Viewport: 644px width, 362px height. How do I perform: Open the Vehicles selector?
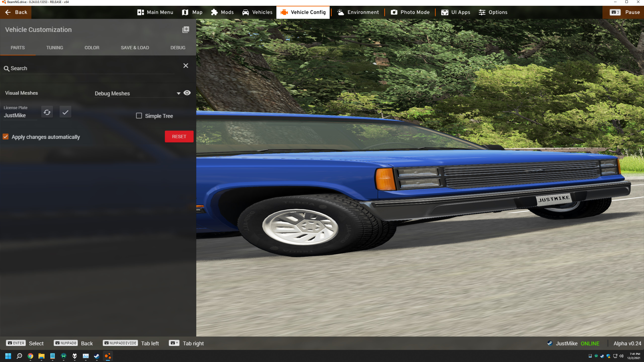pyautogui.click(x=257, y=12)
